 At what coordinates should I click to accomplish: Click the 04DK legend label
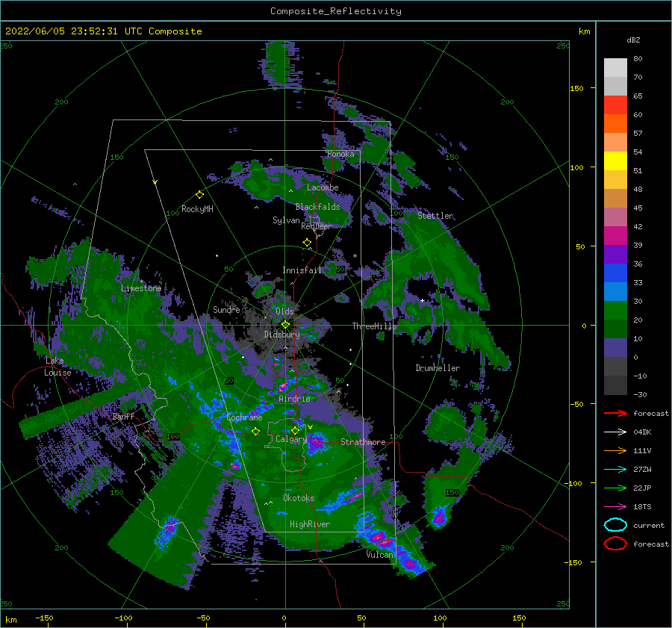coord(642,432)
